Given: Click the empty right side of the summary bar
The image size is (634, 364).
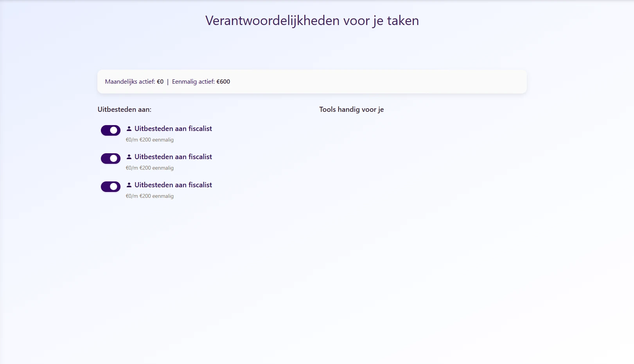Looking at the screenshot, I should tap(391, 82).
